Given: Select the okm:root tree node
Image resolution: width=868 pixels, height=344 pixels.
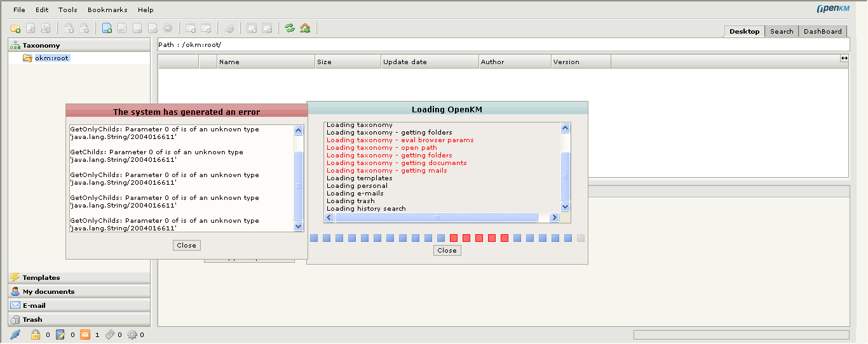Looking at the screenshot, I should [x=51, y=58].
